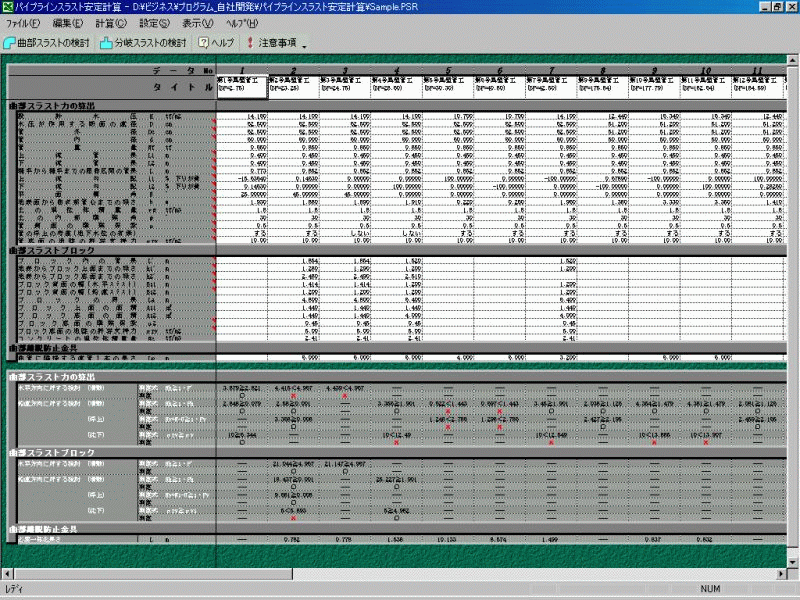Expand the small arrow right of 注意事項

304,45
